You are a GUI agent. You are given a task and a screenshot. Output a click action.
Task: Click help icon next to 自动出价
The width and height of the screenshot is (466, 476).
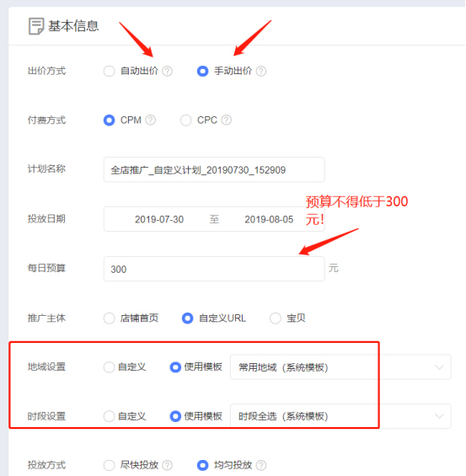168,72
